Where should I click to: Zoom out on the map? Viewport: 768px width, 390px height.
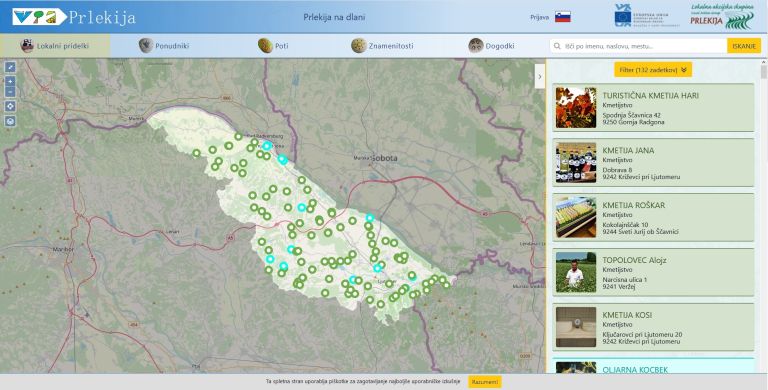pyautogui.click(x=10, y=92)
